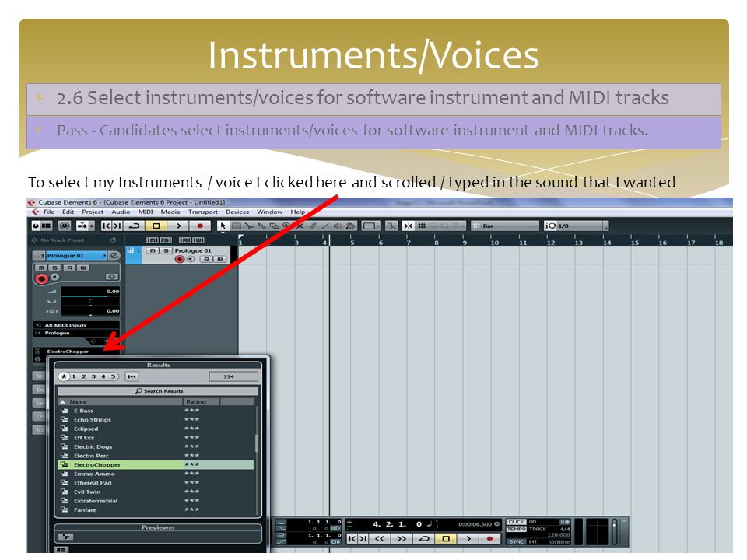This screenshot has width=747, height=560.
Task: Click Record button in top toolbar
Action: 200,226
